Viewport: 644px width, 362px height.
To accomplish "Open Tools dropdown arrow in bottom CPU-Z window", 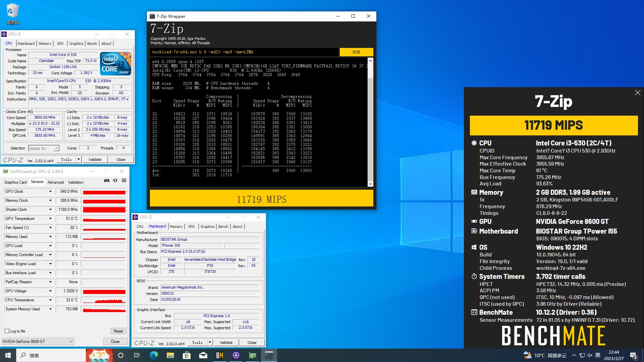I will pos(210,343).
